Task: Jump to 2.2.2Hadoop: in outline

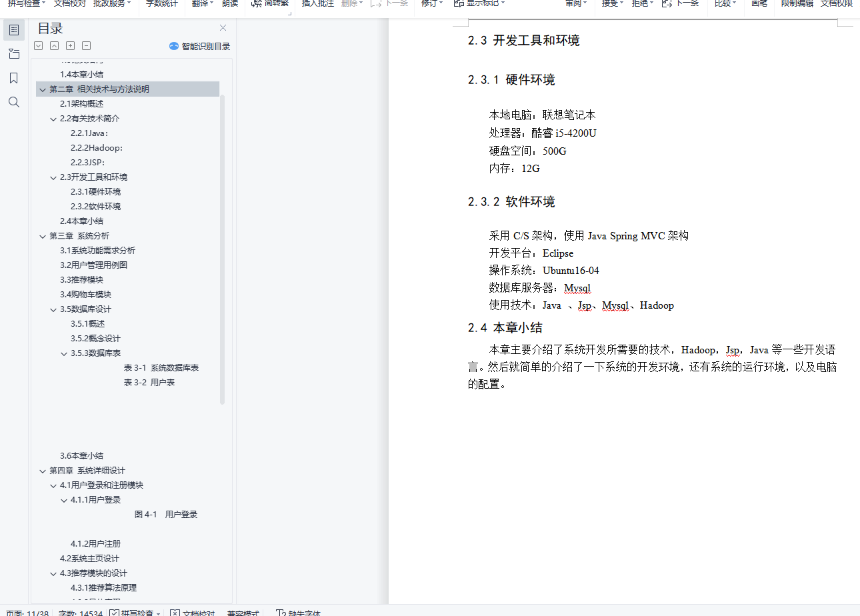Action: coord(97,148)
